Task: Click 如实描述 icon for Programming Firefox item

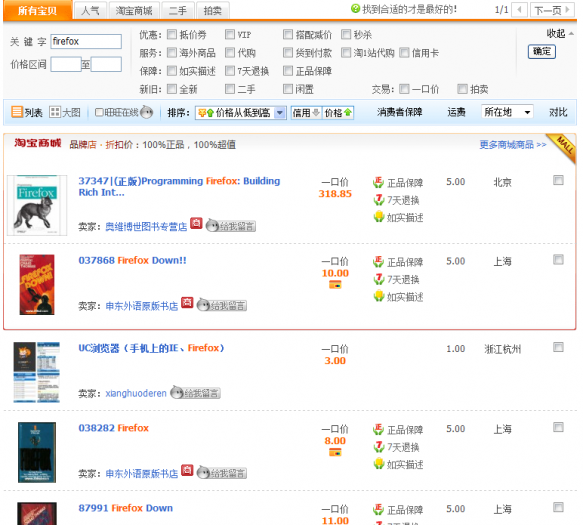Action: (x=378, y=217)
